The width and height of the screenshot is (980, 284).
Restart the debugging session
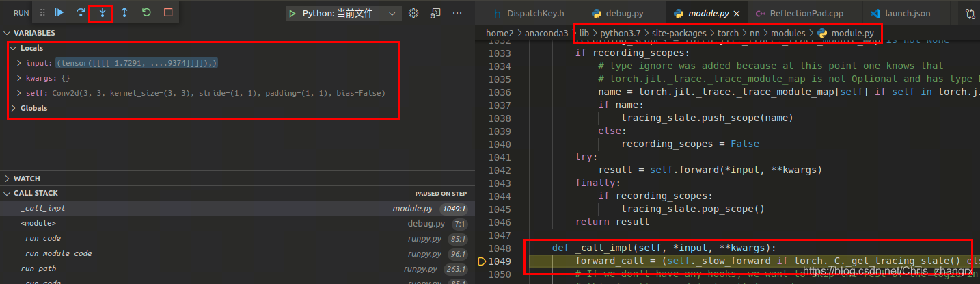pos(146,12)
